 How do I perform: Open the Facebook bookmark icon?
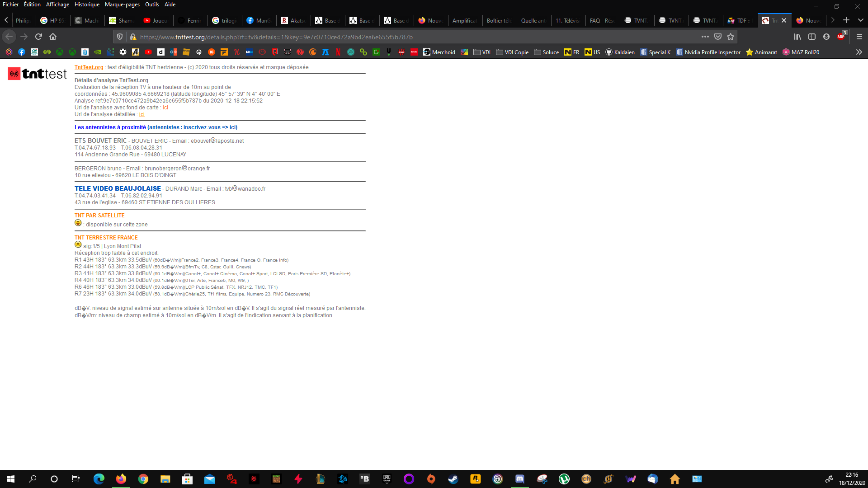coord(21,52)
